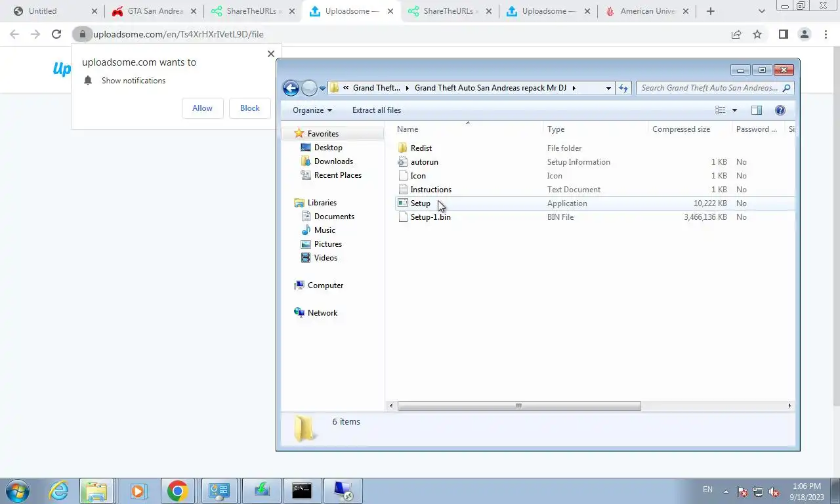Image resolution: width=840 pixels, height=504 pixels.
Task: Open Chrome tab search chevron
Action: point(761,11)
